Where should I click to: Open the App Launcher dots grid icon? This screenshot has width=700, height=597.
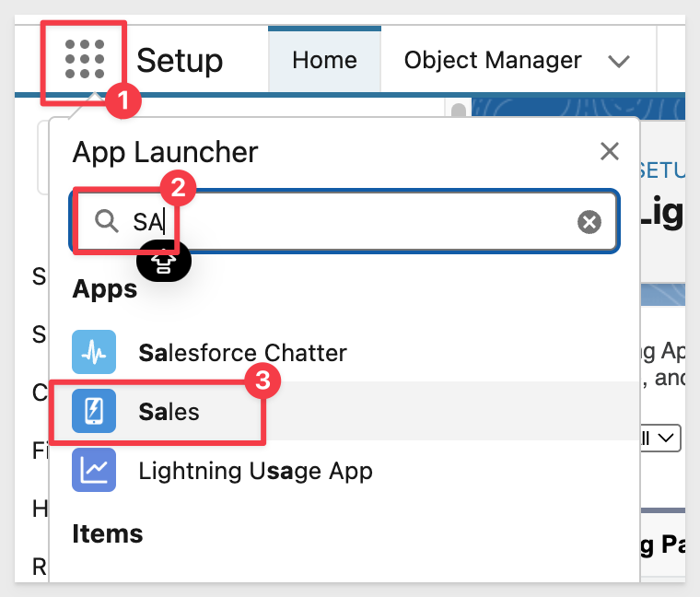[85, 59]
